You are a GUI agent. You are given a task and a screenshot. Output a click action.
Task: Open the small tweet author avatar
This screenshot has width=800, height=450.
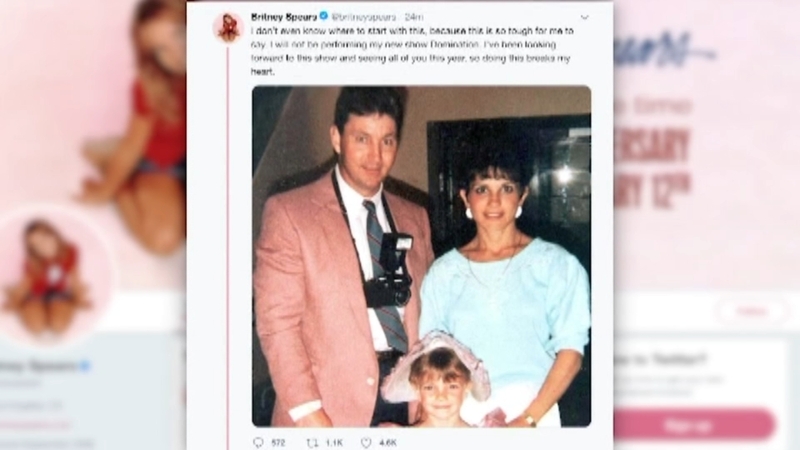(x=228, y=28)
